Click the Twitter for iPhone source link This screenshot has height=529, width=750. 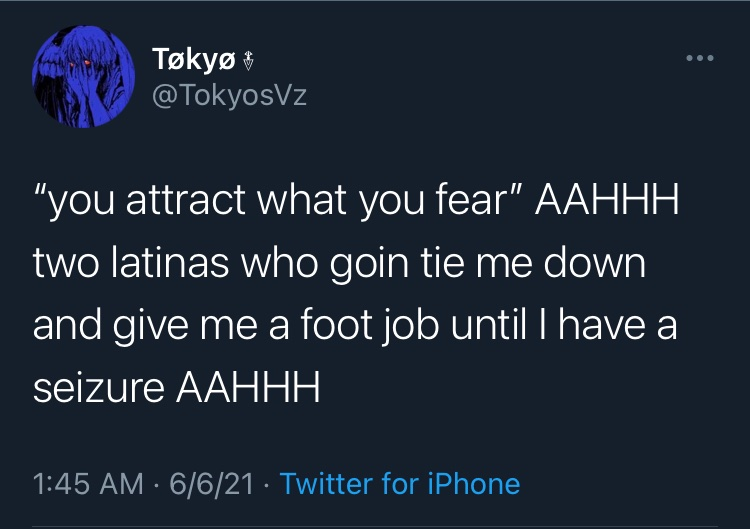click(x=401, y=485)
